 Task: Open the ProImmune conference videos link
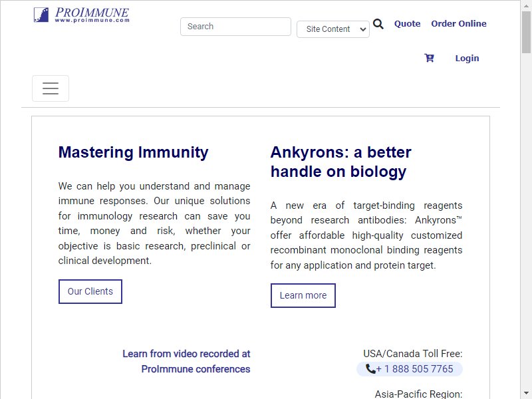pyautogui.click(x=186, y=361)
